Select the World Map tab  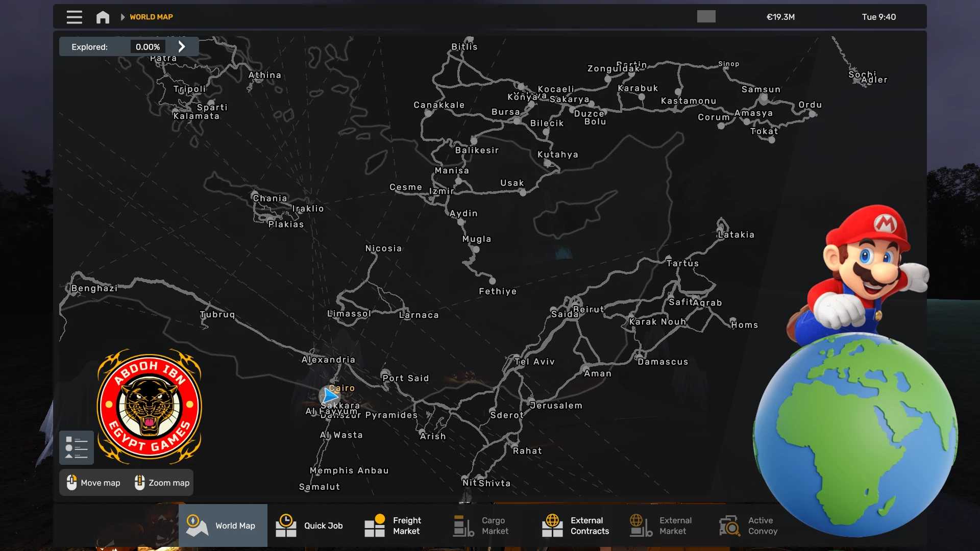[223, 525]
